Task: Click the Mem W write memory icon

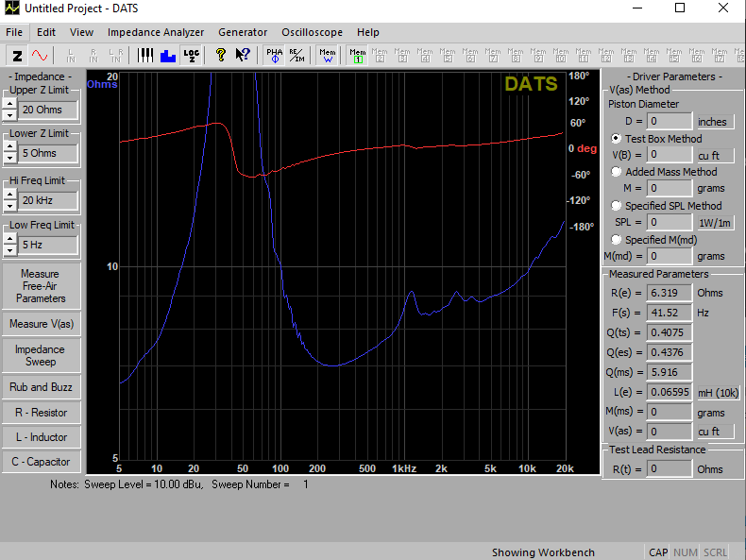Action: pyautogui.click(x=328, y=56)
